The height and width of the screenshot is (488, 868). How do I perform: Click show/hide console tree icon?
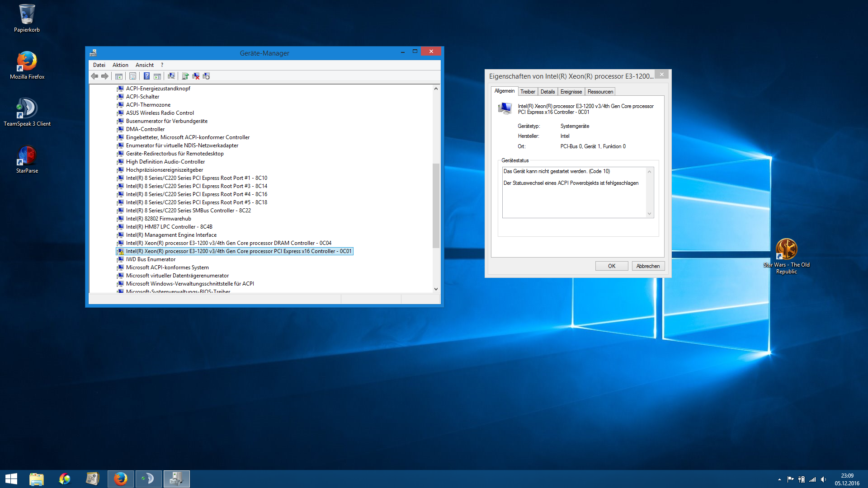click(x=119, y=76)
